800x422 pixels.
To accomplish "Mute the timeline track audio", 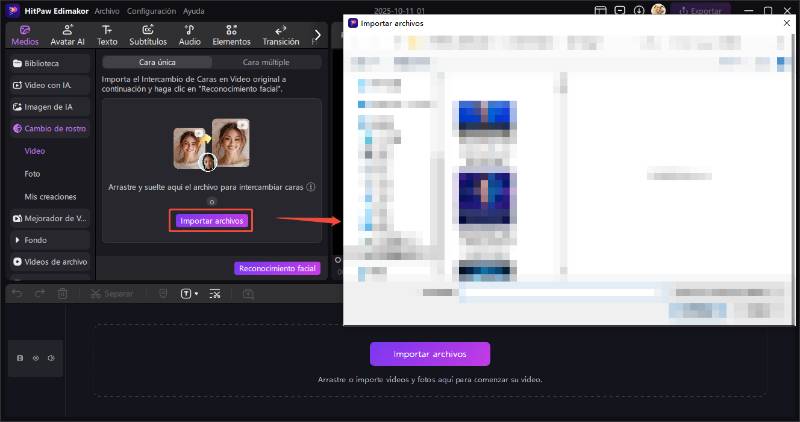I will point(51,357).
